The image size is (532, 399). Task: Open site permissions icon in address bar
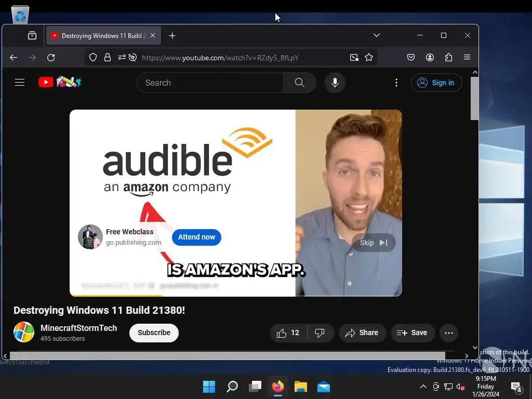point(122,57)
